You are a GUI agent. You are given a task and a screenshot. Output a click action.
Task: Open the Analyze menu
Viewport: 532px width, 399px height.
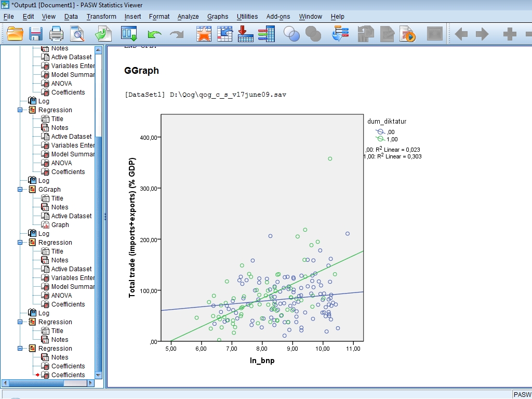point(188,17)
